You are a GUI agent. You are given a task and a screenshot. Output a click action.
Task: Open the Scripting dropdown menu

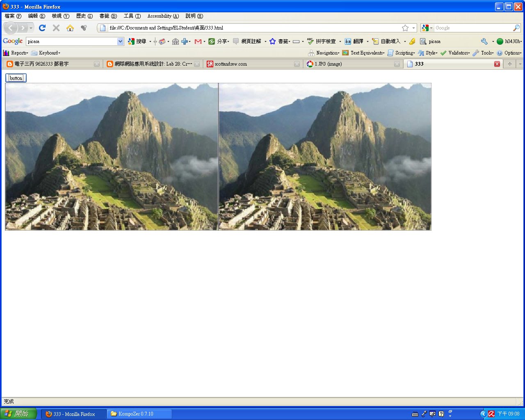coord(401,53)
